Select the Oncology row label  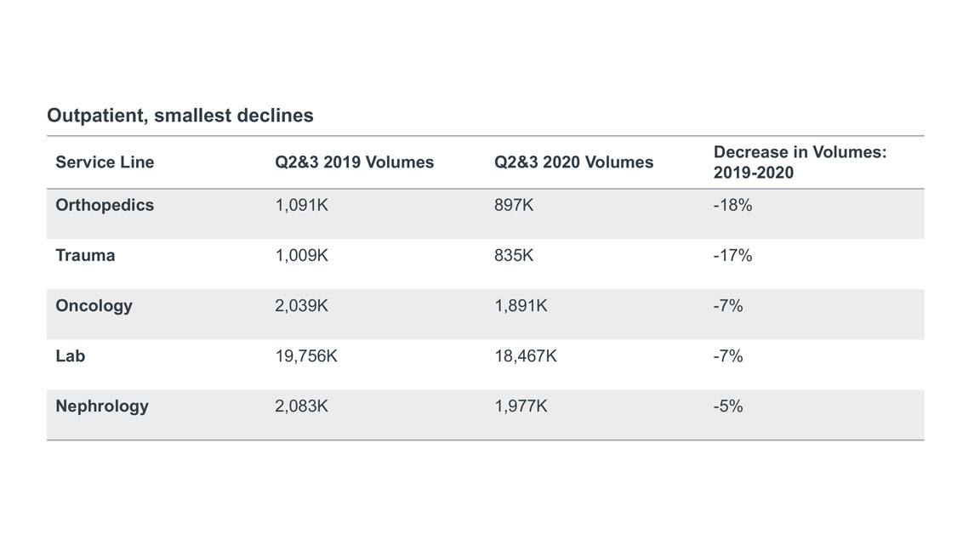click(x=94, y=305)
